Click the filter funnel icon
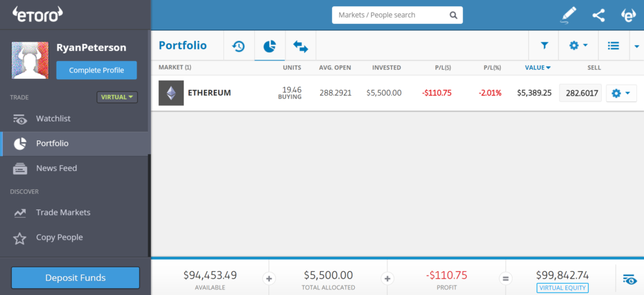 tap(544, 46)
